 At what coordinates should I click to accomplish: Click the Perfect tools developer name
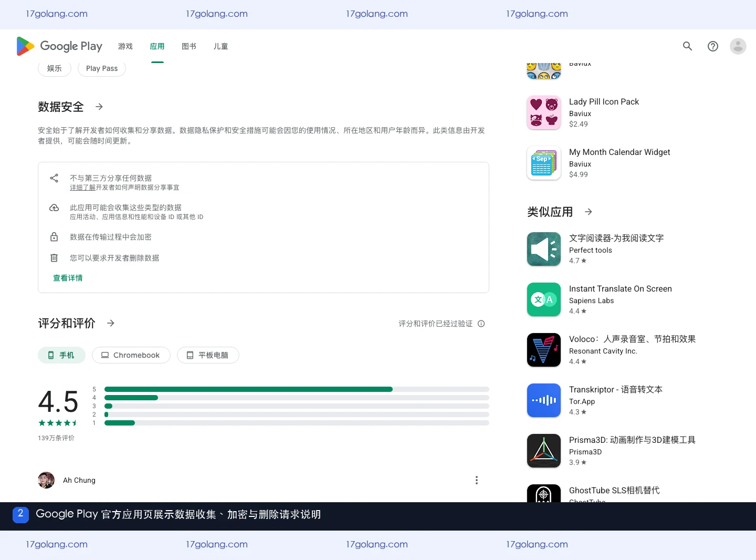(591, 250)
